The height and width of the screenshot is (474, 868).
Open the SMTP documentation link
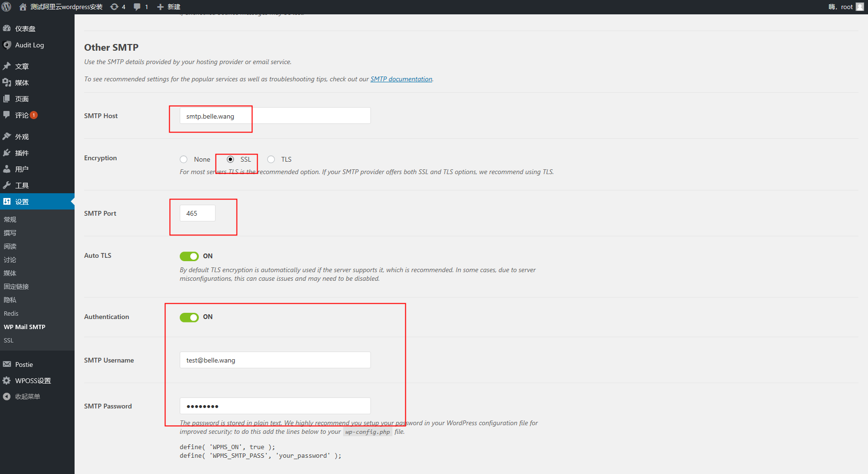(401, 79)
